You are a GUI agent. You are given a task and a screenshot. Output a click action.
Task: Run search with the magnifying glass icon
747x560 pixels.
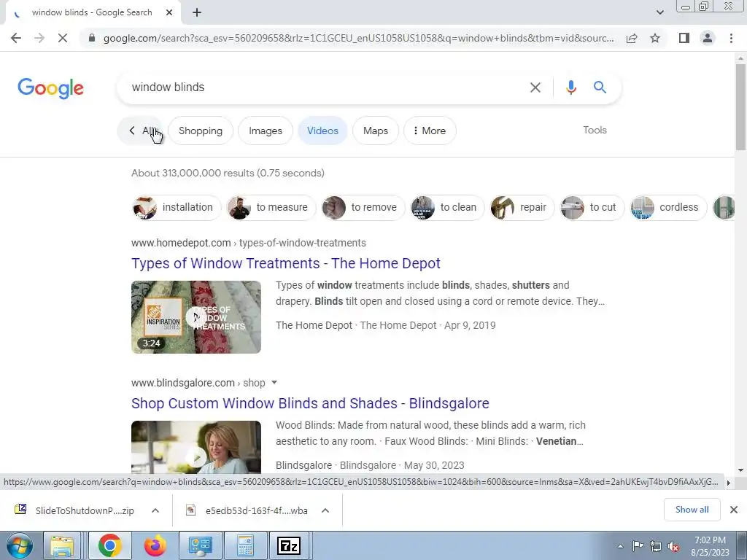coord(600,87)
